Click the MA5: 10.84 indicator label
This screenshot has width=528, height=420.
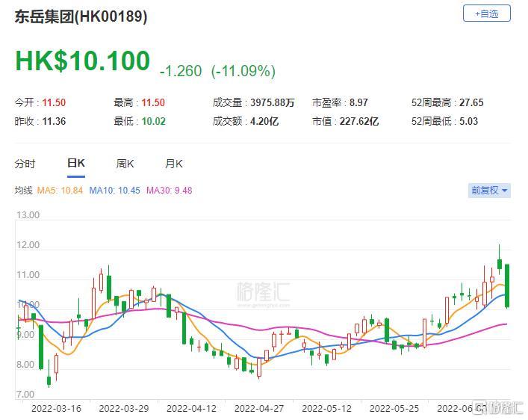(60, 191)
